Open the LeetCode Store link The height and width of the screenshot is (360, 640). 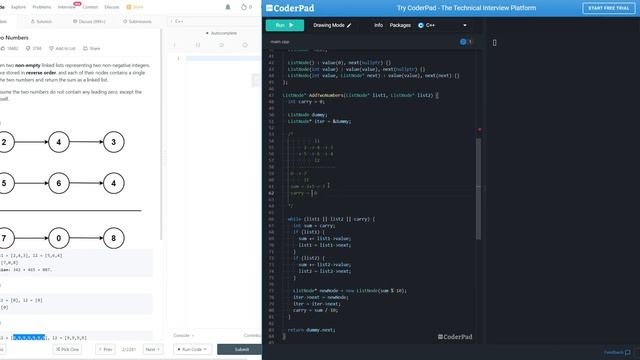[x=135, y=7]
